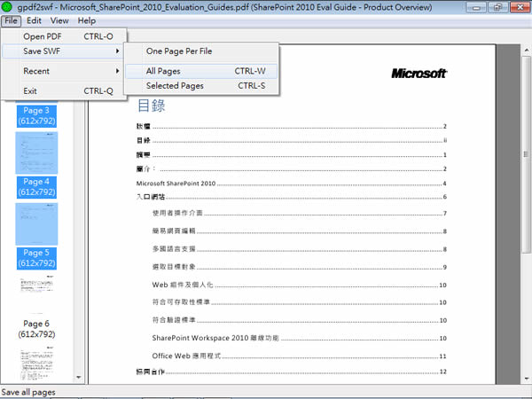This screenshot has width=532, height=399.
Task: Click the 目錄 heading
Action: point(152,106)
